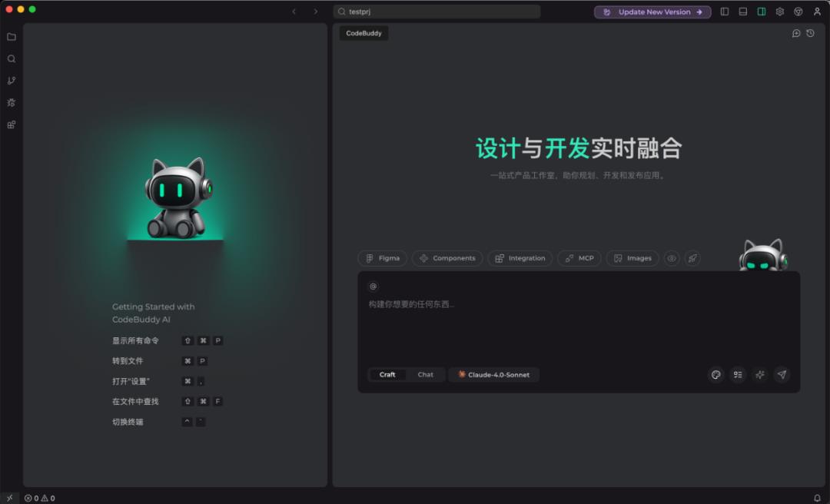Image resolution: width=830 pixels, height=504 pixels.
Task: Click the Components chip
Action: coord(447,258)
